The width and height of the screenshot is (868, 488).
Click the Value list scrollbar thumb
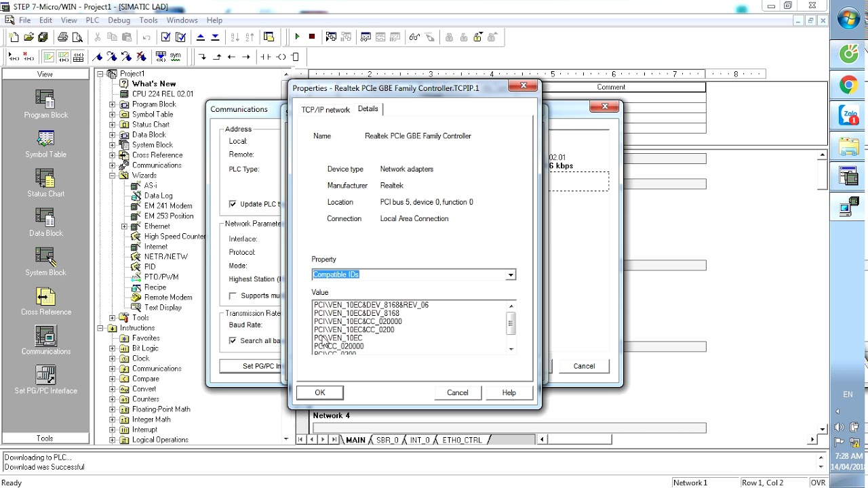[511, 323]
